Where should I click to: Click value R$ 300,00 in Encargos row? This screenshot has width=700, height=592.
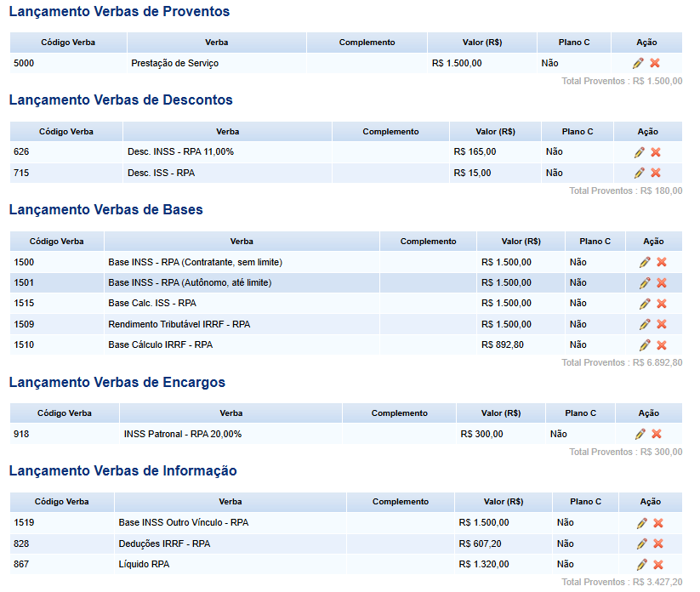[481, 434]
